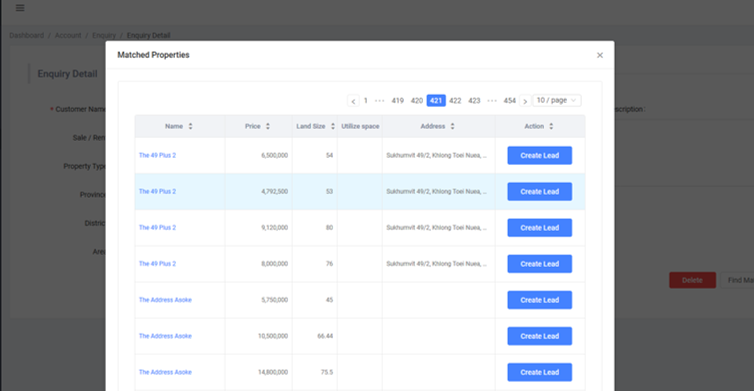Go to next page arrow
754x391 pixels.
(525, 101)
